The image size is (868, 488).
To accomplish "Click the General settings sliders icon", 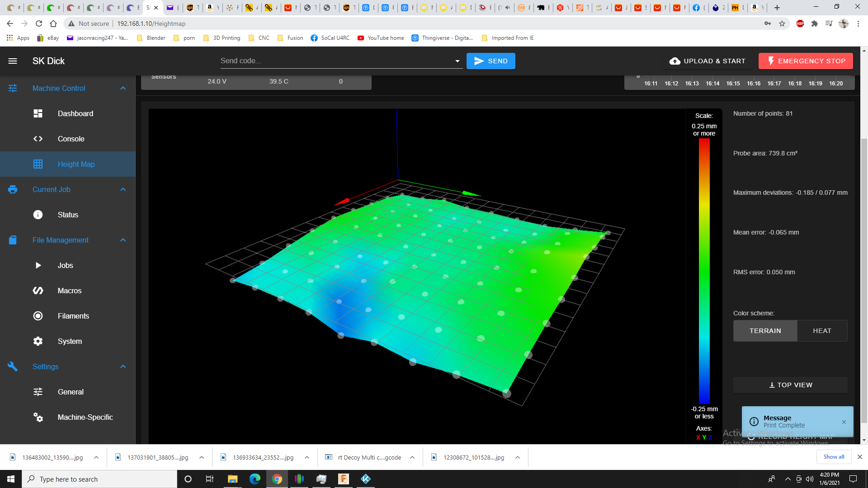I will click(x=38, y=392).
